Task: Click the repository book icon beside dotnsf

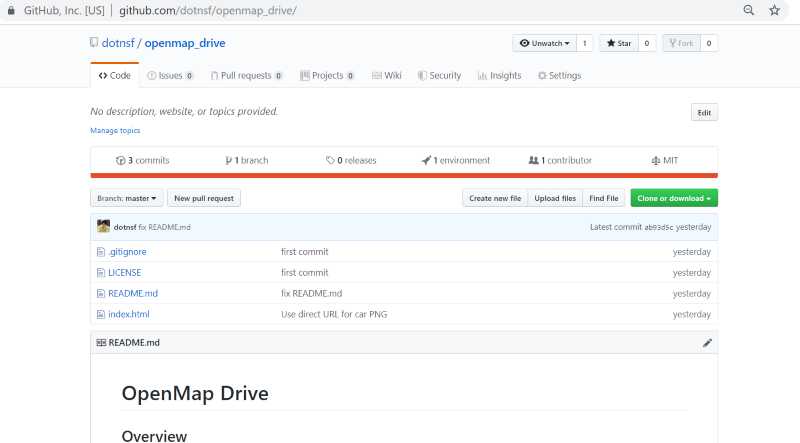Action: [94, 42]
